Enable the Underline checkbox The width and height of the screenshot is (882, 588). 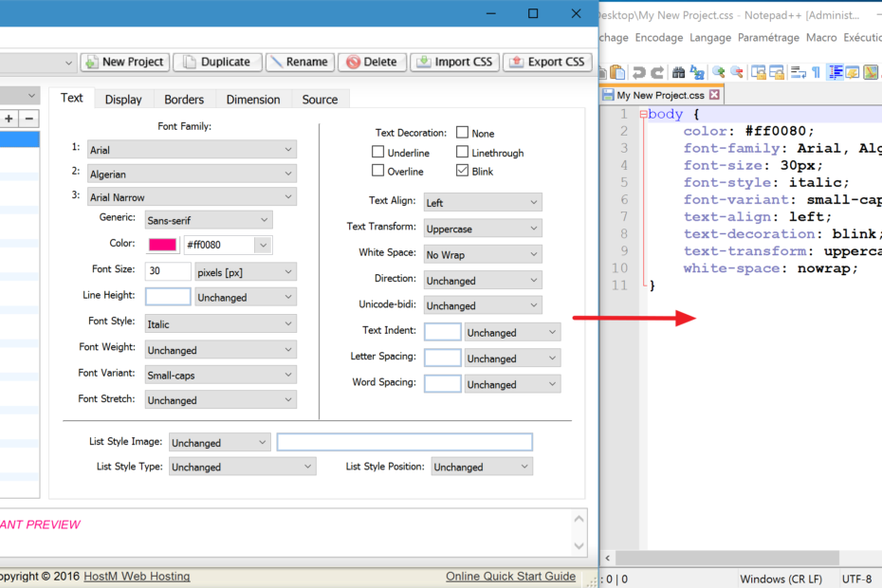coord(378,152)
